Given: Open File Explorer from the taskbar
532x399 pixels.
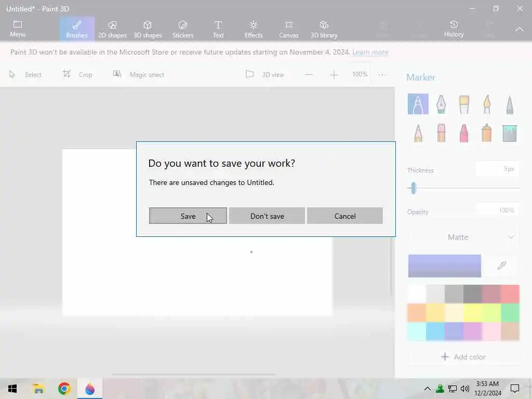Looking at the screenshot, I should [x=38, y=389].
